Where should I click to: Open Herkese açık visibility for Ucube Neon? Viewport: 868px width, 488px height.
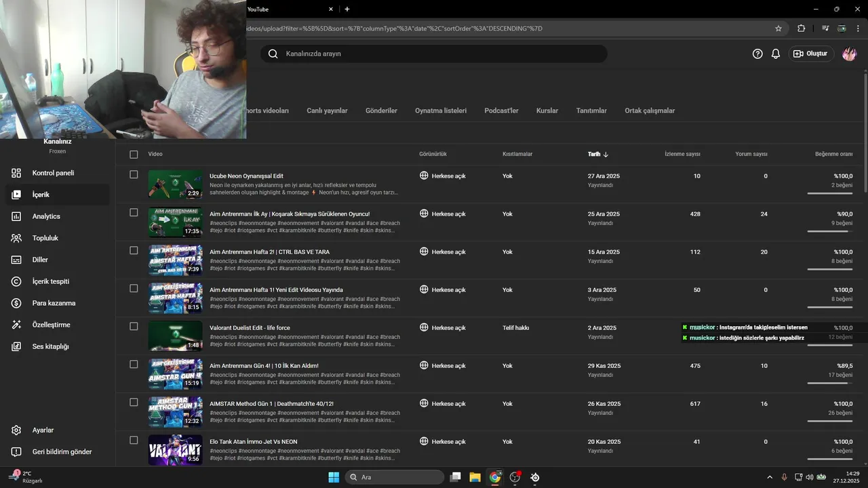[448, 176]
